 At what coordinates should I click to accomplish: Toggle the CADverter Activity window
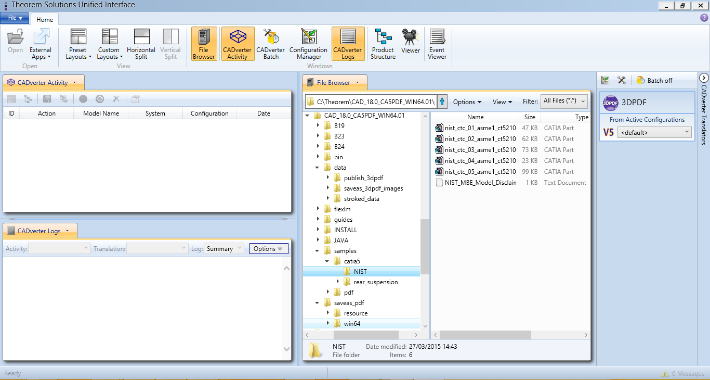[x=238, y=43]
